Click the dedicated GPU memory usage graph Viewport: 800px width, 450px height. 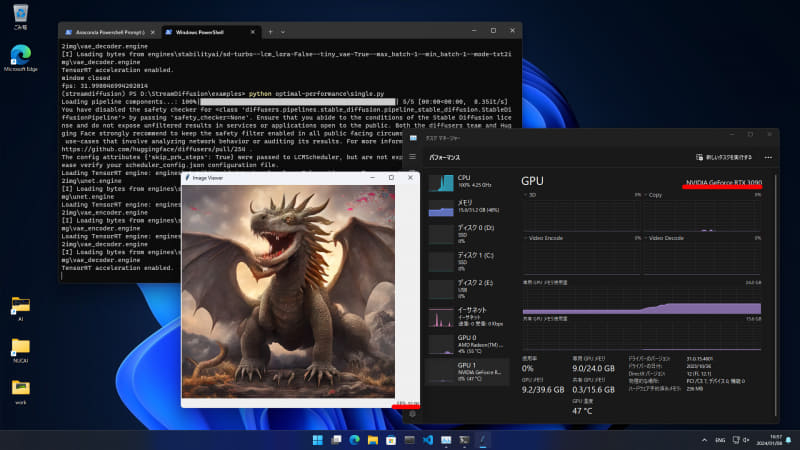(642, 300)
